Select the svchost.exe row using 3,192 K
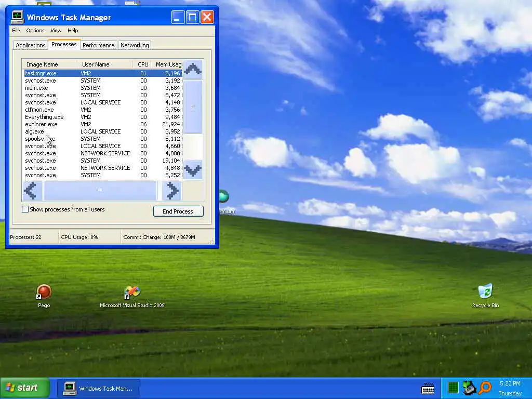This screenshot has height=399, width=532. coord(103,81)
